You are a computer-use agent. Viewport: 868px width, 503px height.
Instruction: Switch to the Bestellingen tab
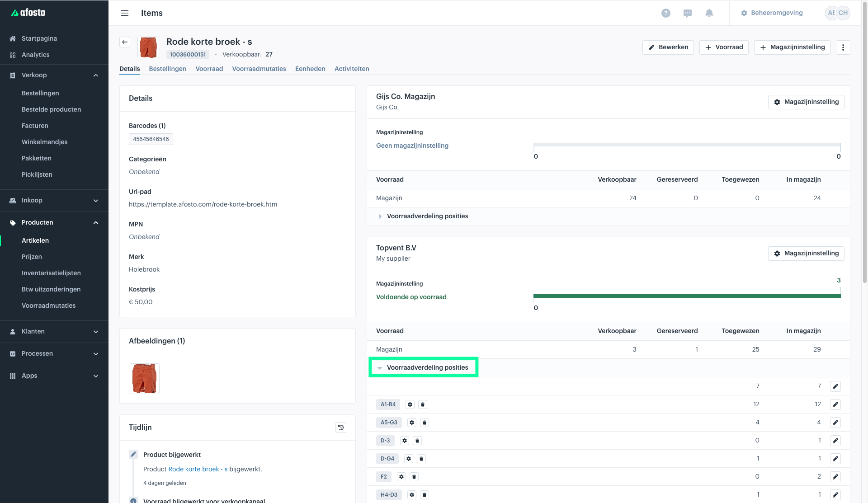(167, 69)
